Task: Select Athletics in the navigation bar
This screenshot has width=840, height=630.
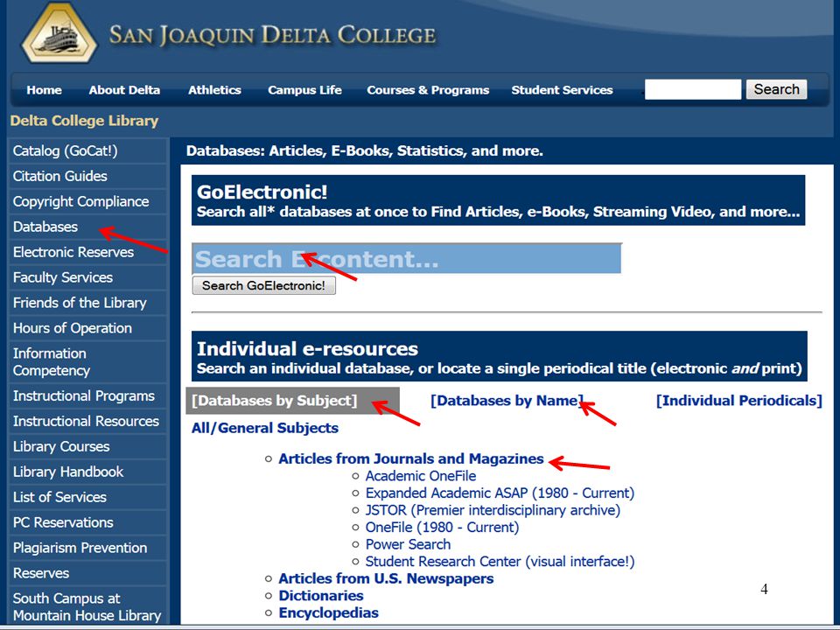Action: [214, 90]
